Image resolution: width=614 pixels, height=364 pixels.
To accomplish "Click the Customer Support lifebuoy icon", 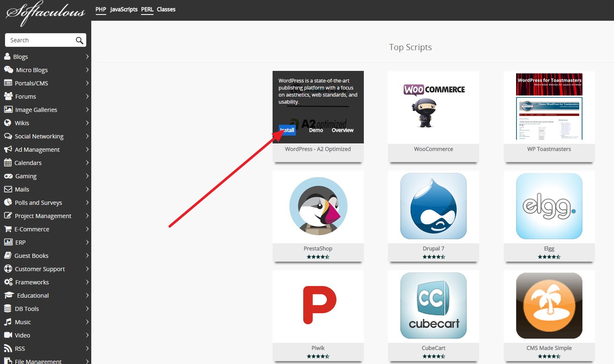I will click(8, 269).
